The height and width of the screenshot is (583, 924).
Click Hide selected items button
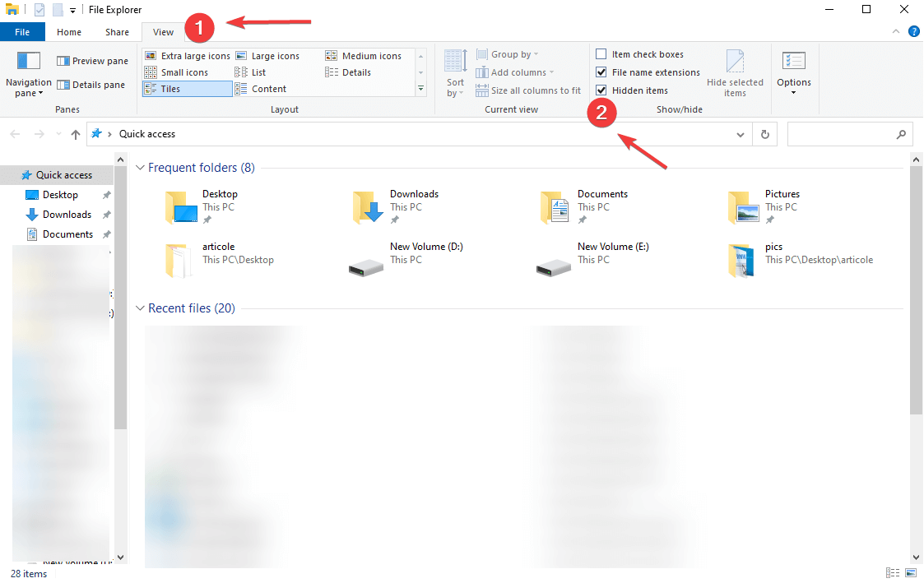point(735,74)
